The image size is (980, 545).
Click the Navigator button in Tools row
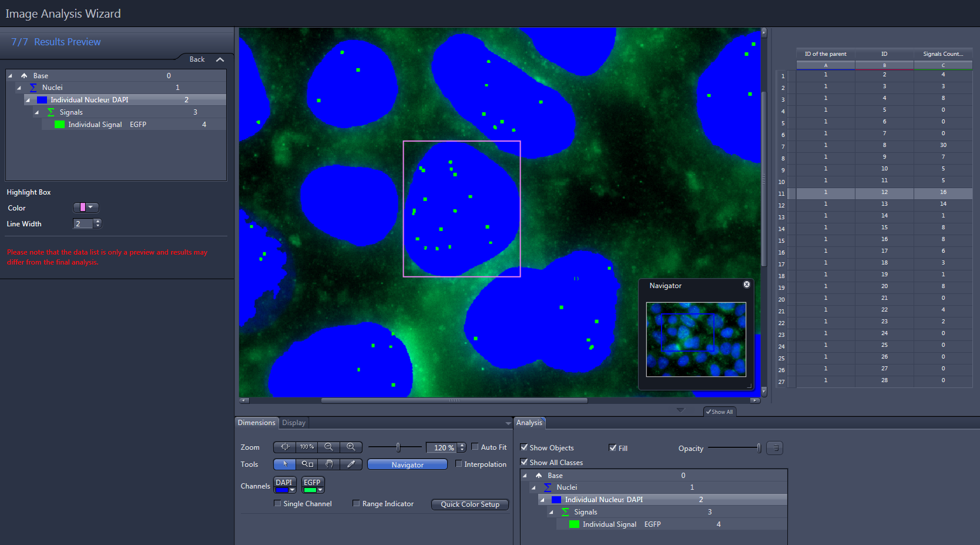[407, 464]
